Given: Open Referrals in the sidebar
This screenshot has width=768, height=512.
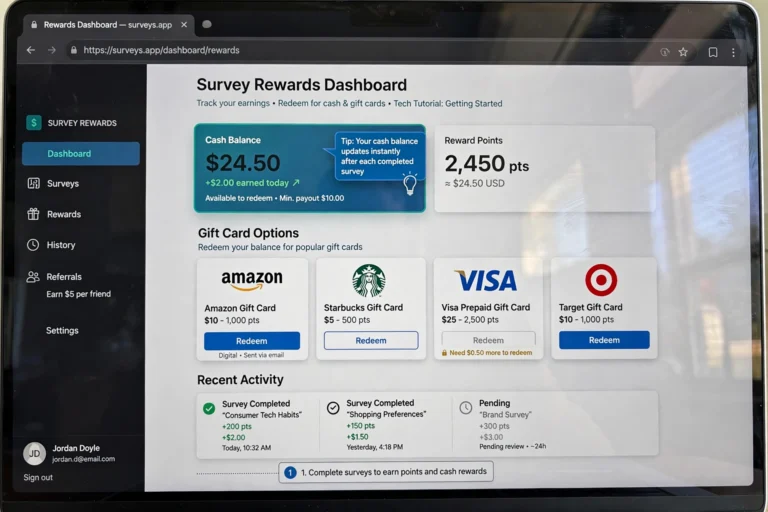Looking at the screenshot, I should [x=64, y=277].
